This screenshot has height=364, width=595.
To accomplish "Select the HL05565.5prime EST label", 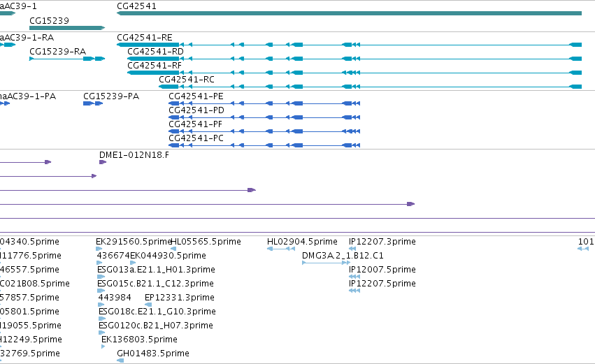I will (x=206, y=242).
